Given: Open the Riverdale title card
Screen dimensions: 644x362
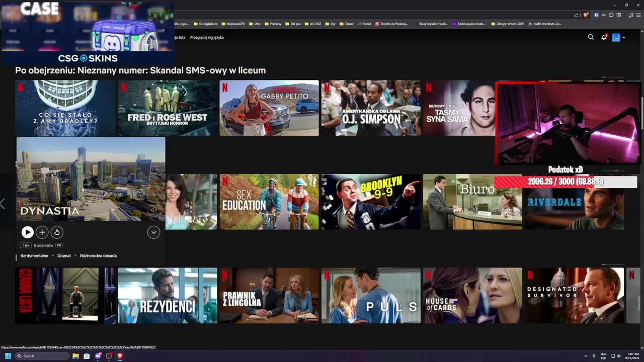Looking at the screenshot, I should [574, 209].
